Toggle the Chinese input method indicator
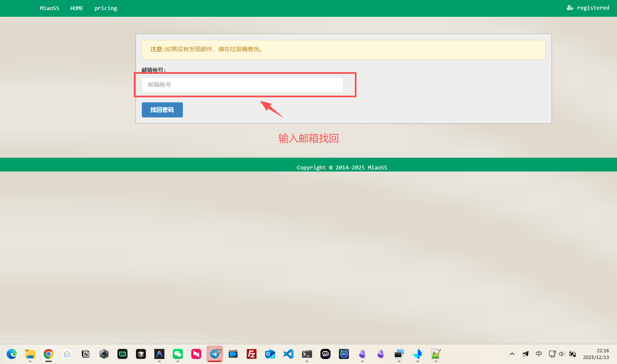The width and height of the screenshot is (617, 364). 539,354
